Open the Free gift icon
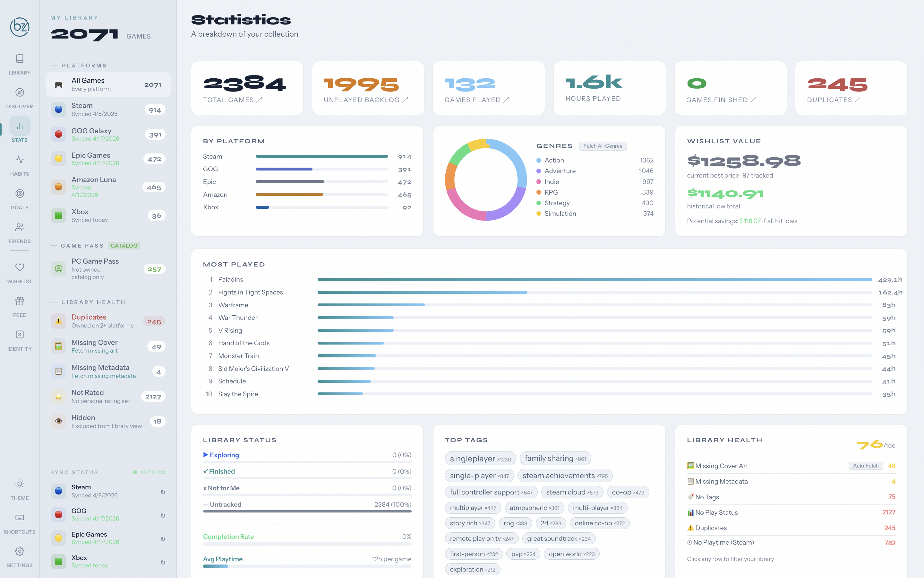 point(20,301)
